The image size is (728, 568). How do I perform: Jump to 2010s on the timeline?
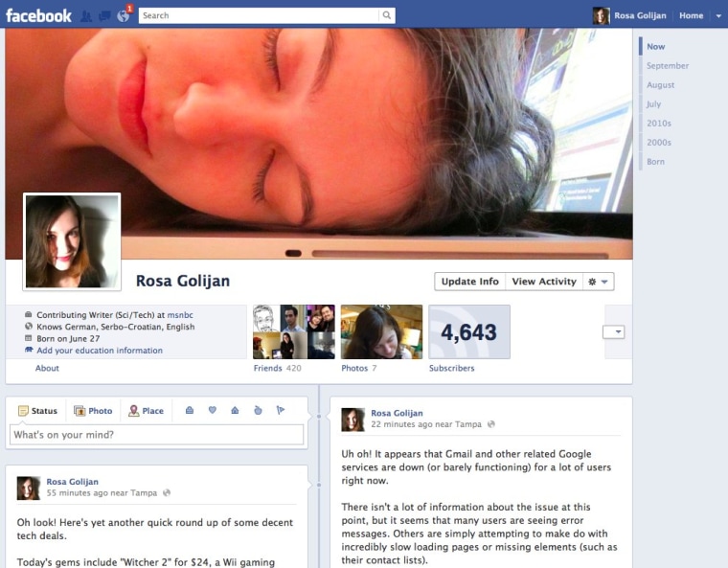pyautogui.click(x=659, y=123)
